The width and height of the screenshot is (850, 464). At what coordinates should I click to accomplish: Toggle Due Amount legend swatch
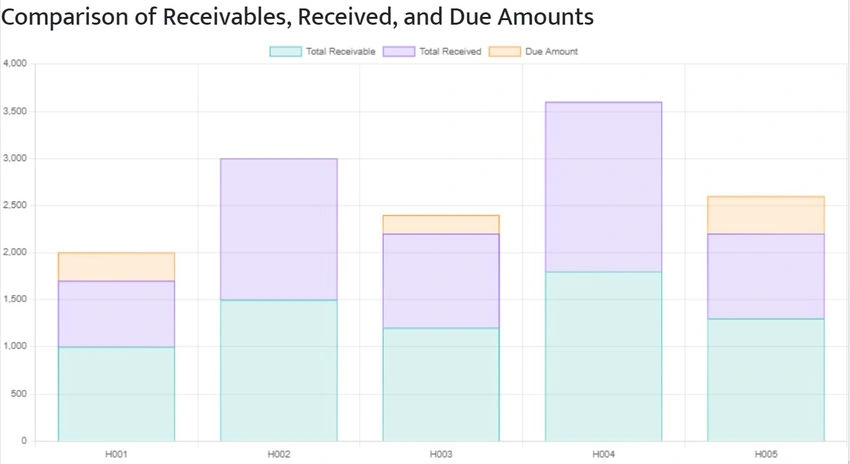[505, 51]
